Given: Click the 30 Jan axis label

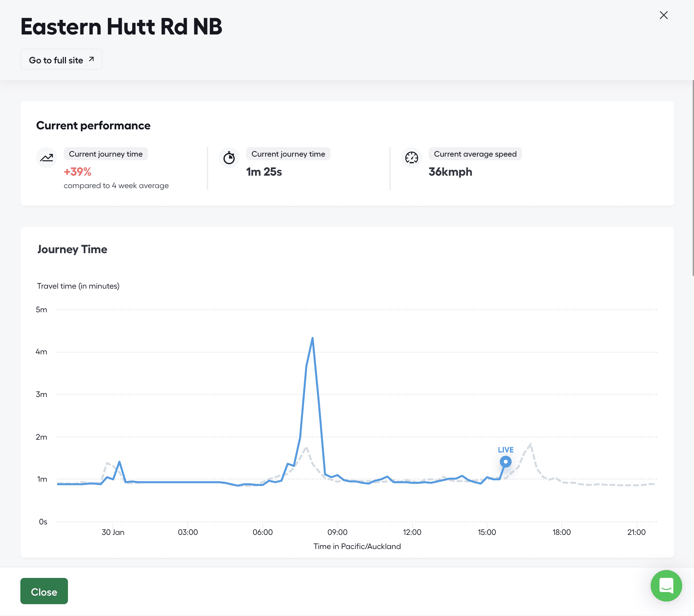Looking at the screenshot, I should (x=113, y=532).
